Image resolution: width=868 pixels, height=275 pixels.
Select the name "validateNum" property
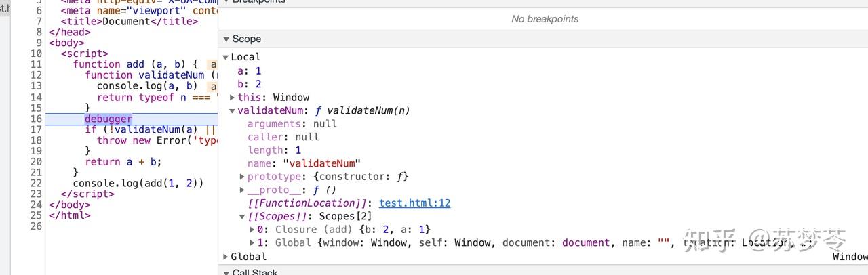pos(304,163)
